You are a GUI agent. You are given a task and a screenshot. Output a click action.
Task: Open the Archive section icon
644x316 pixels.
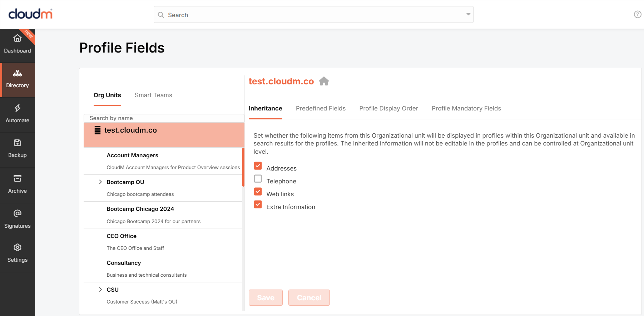pos(17,178)
